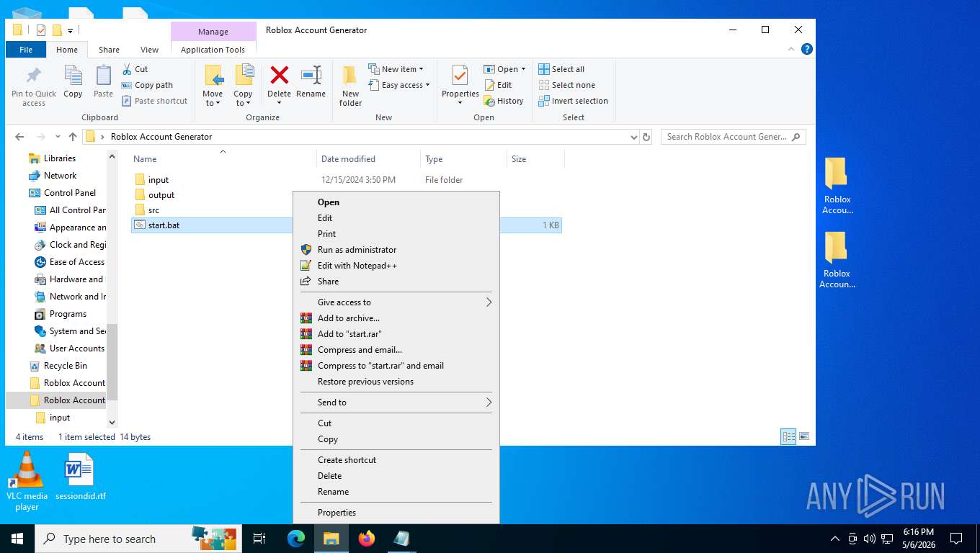Choose Create shortcut in context menu
980x553 pixels.
pyautogui.click(x=396, y=460)
